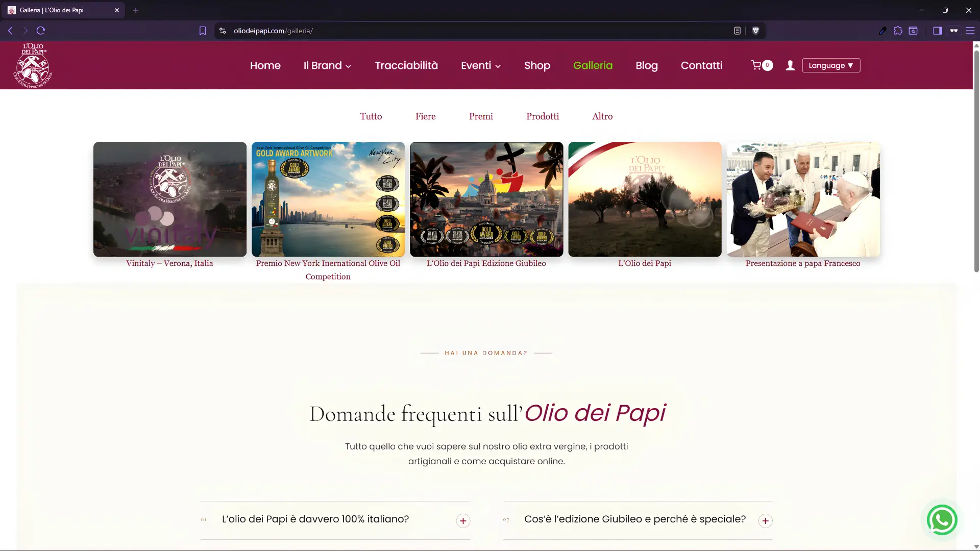This screenshot has height=551, width=980.
Task: Click the browser forward arrow
Action: click(25, 31)
